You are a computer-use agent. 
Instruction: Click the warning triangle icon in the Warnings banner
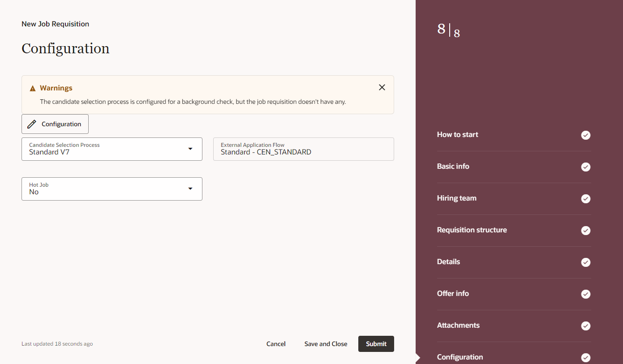[x=32, y=88]
